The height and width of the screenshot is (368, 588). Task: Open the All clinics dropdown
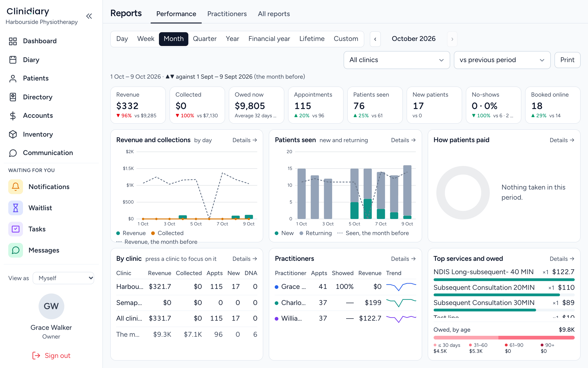coord(396,60)
